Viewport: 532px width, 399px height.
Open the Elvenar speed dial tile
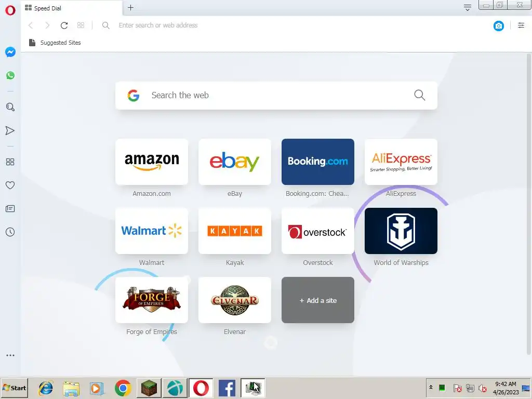click(235, 300)
